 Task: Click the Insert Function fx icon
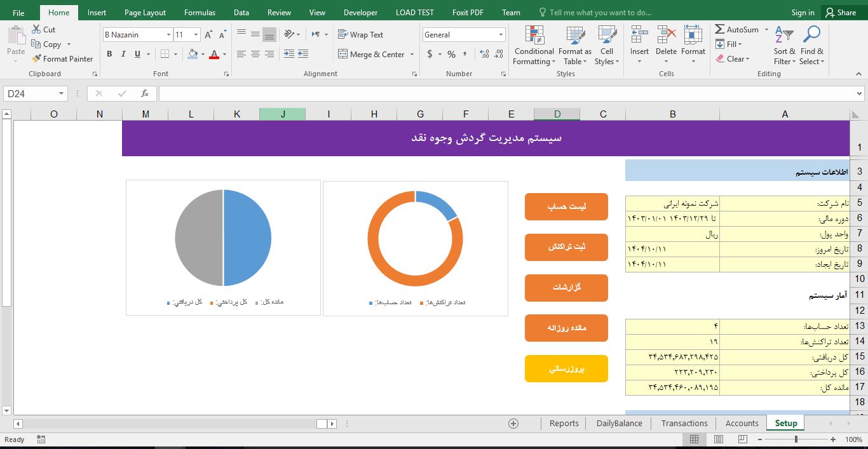[x=145, y=94]
